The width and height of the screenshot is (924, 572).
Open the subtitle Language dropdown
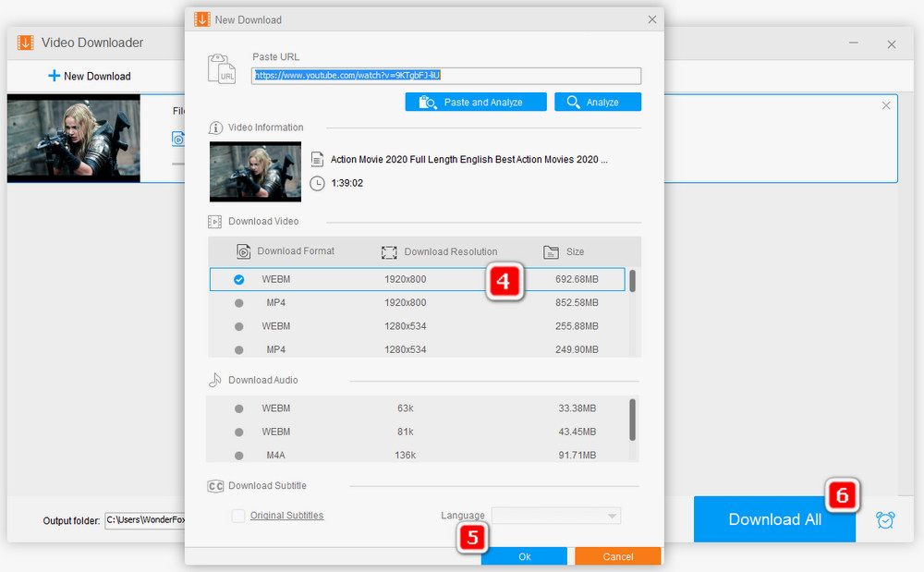[555, 515]
